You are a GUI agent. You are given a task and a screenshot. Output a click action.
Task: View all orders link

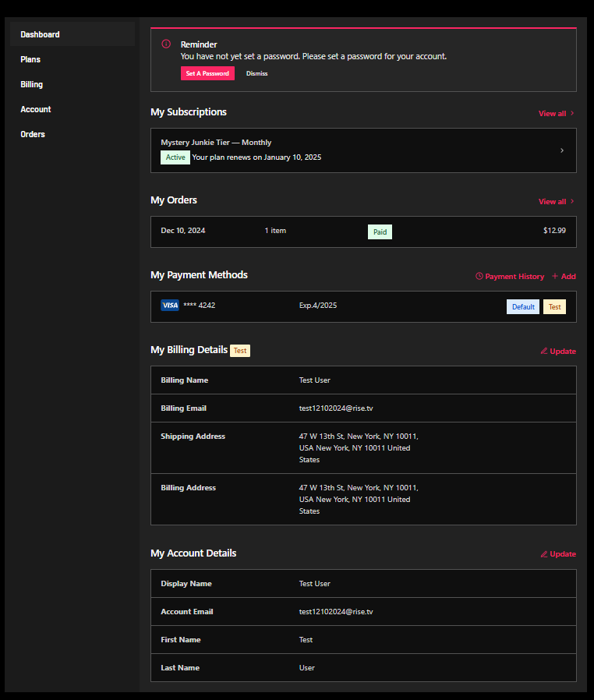point(552,201)
